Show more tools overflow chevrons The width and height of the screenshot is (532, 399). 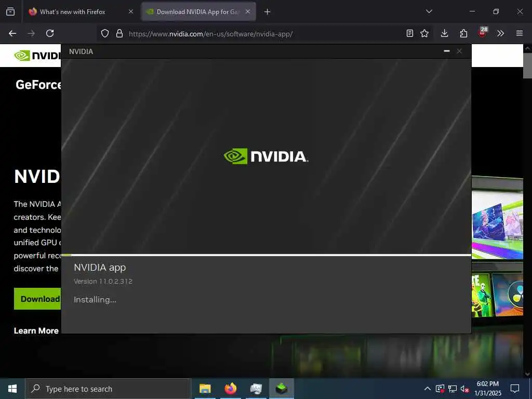pos(500,33)
